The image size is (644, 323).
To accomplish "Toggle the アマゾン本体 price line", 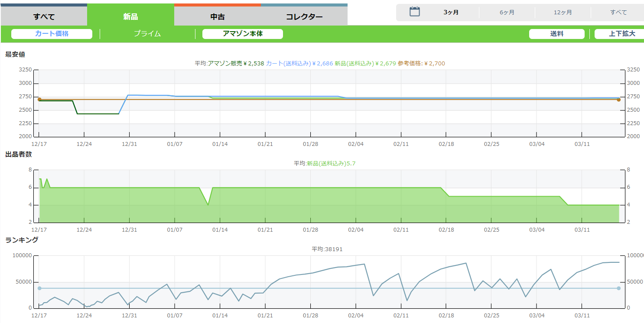I will (x=243, y=34).
